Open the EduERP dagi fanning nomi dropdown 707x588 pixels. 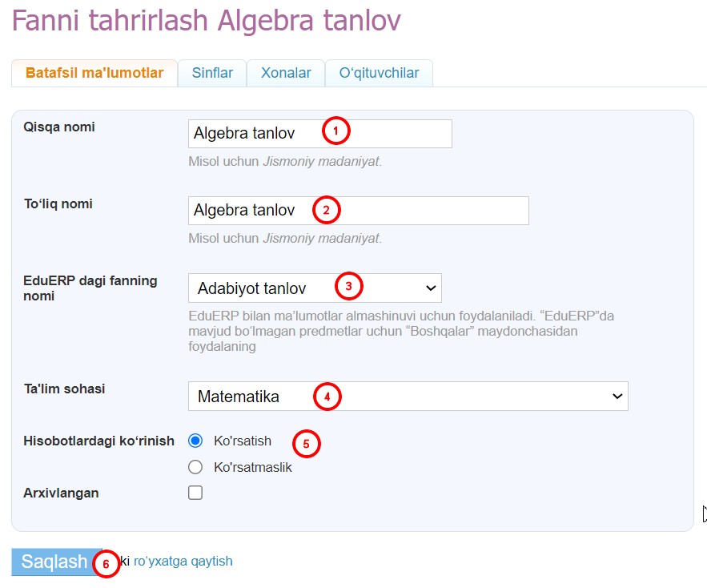[x=315, y=288]
